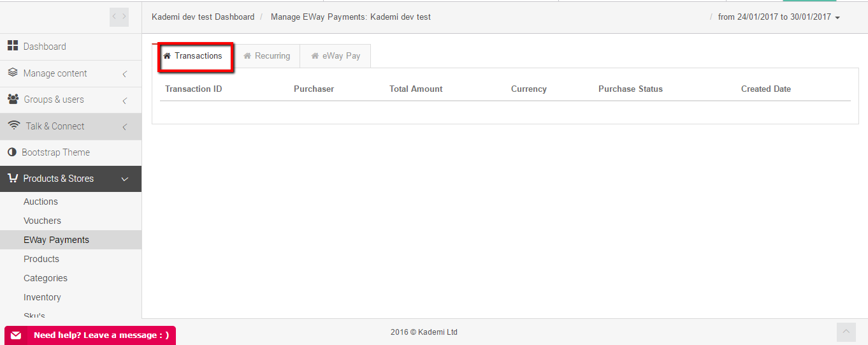The width and height of the screenshot is (868, 345).
Task: Click the Talk & Connect wifi icon
Action: tap(14, 126)
